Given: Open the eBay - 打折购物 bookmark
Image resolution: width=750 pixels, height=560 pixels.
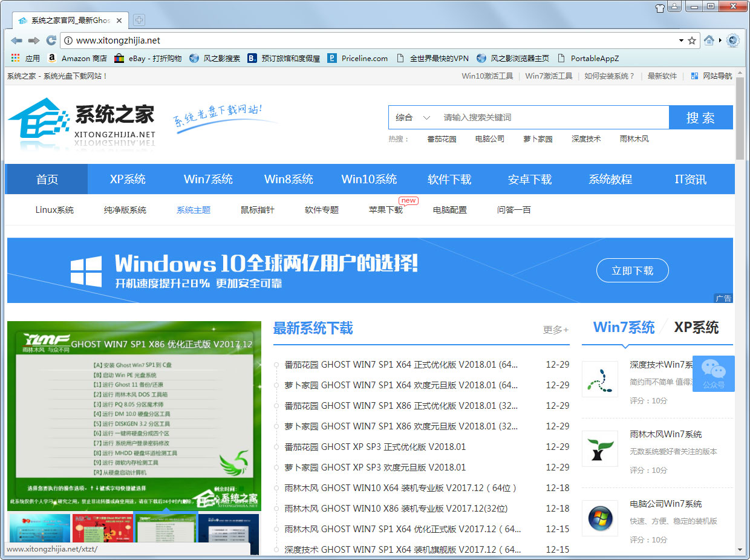Looking at the screenshot, I should tap(148, 59).
